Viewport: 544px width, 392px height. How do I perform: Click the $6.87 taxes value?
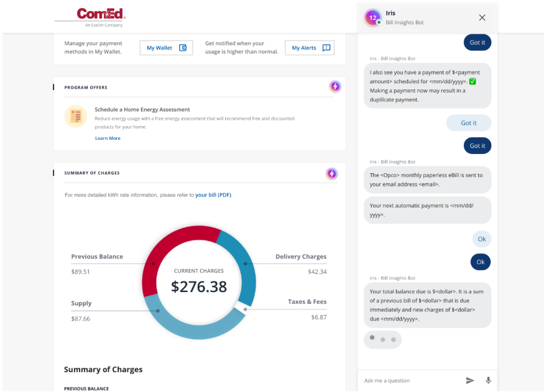(x=319, y=317)
